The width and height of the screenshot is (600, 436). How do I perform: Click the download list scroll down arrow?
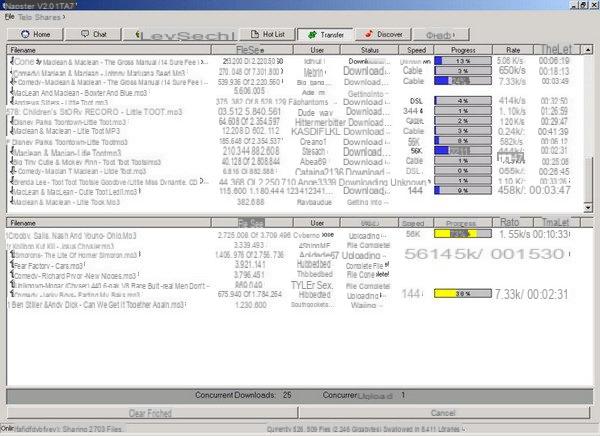[x=588, y=208]
